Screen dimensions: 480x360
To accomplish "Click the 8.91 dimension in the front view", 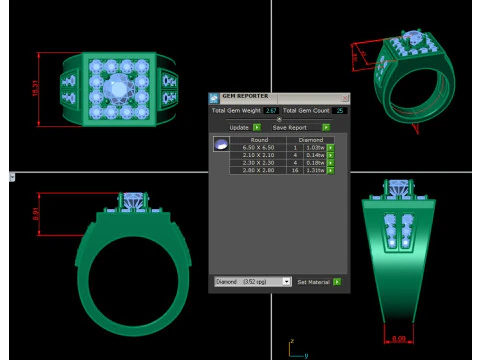I will (x=36, y=214).
